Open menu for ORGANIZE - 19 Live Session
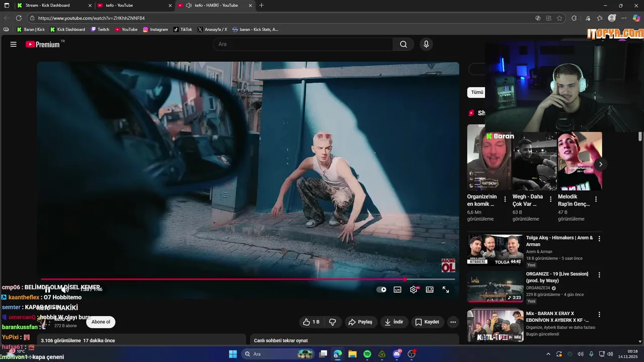This screenshot has width=644, height=362. [x=599, y=275]
